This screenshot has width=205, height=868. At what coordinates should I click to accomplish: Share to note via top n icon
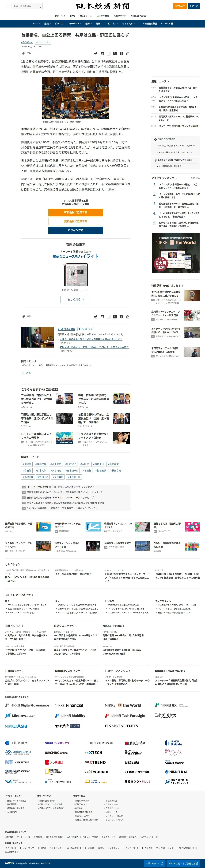click(x=108, y=54)
